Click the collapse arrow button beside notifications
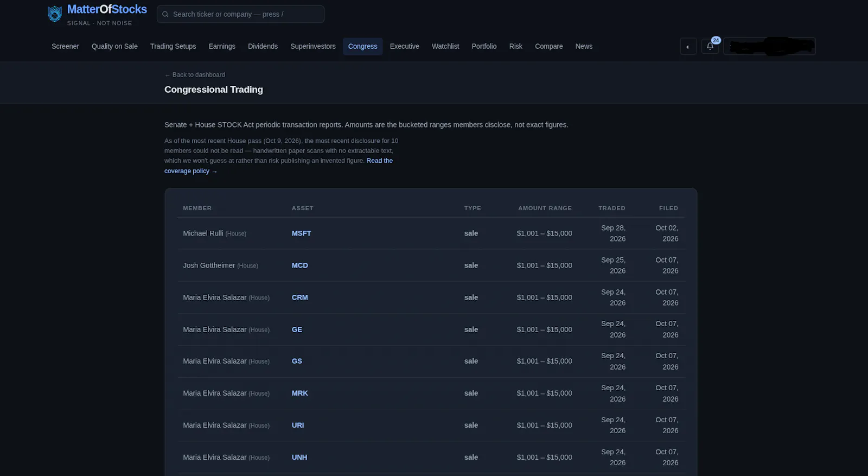This screenshot has width=868, height=476. pos(688,46)
